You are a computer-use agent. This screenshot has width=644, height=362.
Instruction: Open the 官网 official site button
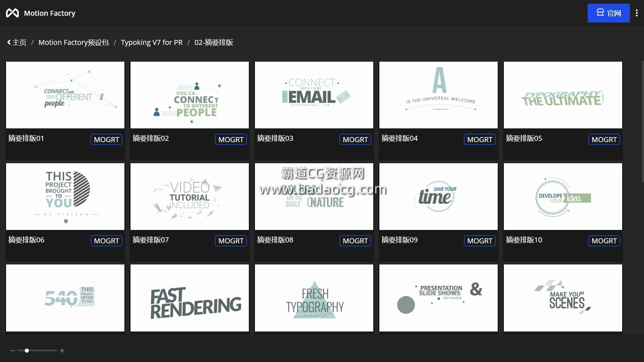(608, 13)
